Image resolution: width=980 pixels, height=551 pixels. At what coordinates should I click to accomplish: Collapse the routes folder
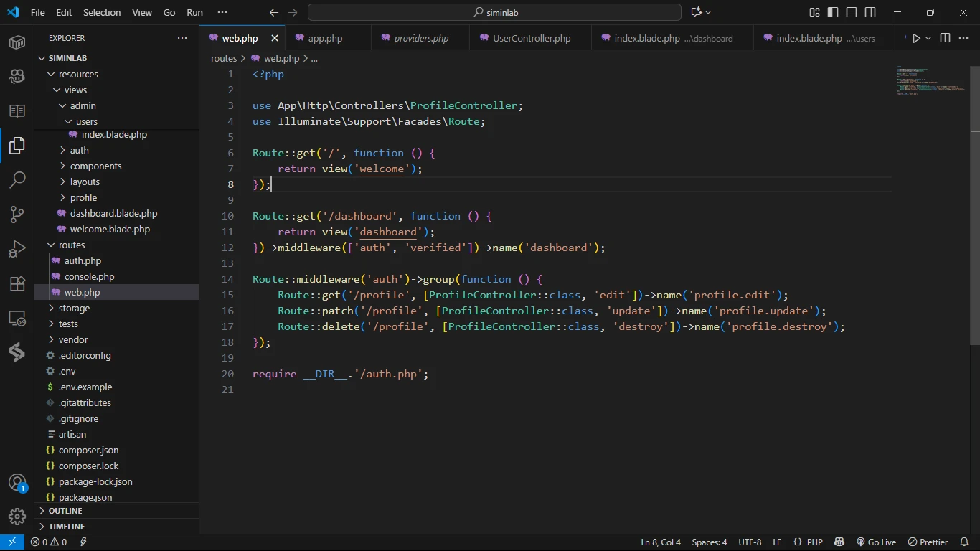point(72,245)
